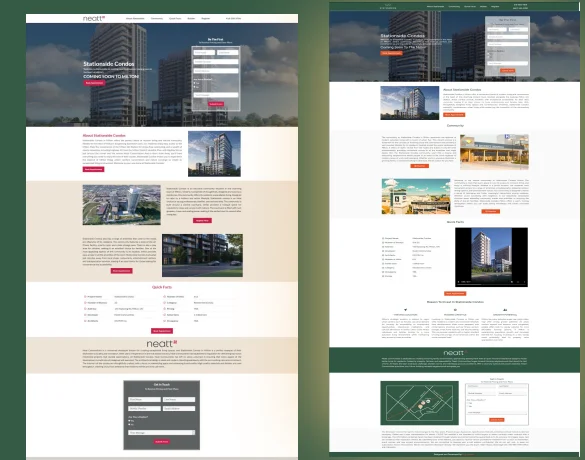The height and width of the screenshot is (460, 585).
Task: Play the video in the green page Quick Facts section
Action: tap(459, 282)
